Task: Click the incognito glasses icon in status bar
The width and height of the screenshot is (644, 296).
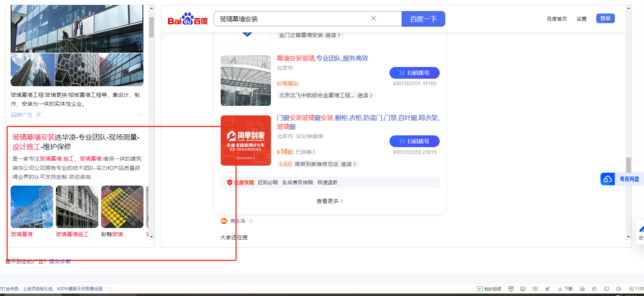Action: [582, 289]
